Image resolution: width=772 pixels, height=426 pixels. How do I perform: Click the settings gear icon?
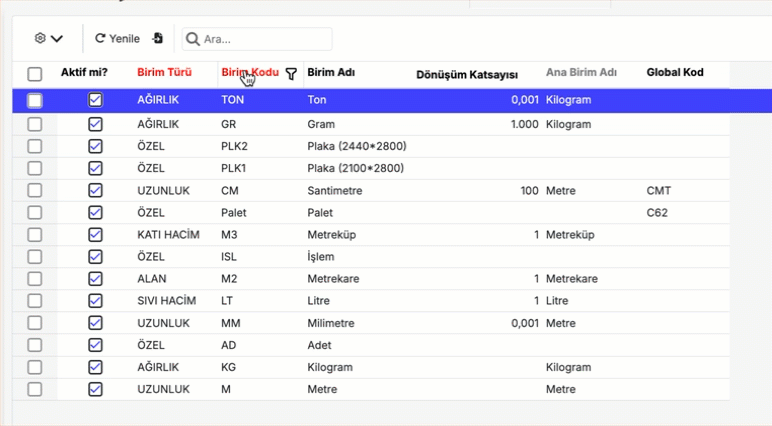click(40, 38)
